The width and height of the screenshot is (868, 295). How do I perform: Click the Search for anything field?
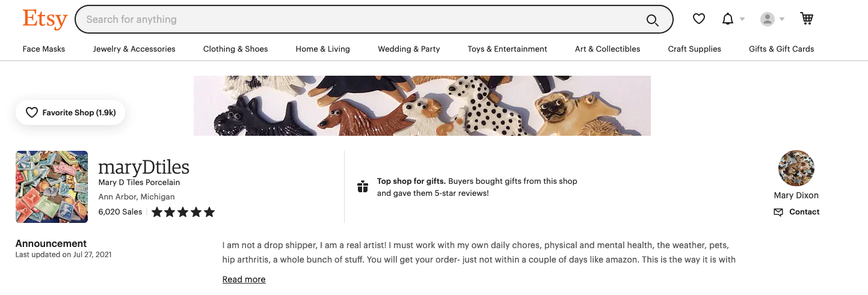click(x=361, y=19)
